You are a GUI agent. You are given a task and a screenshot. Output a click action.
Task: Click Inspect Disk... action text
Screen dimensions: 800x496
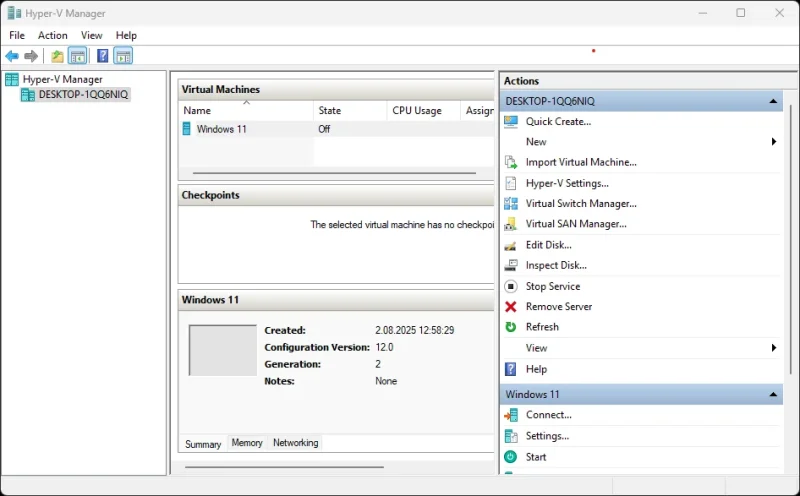coord(556,265)
